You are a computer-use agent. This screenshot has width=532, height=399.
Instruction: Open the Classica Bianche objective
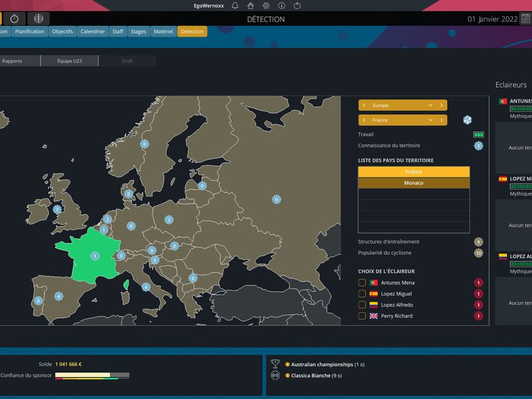click(x=311, y=376)
